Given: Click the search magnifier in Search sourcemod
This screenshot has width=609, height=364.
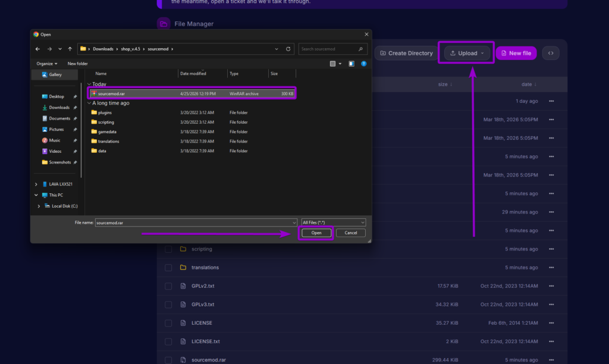Looking at the screenshot, I should click(360, 49).
